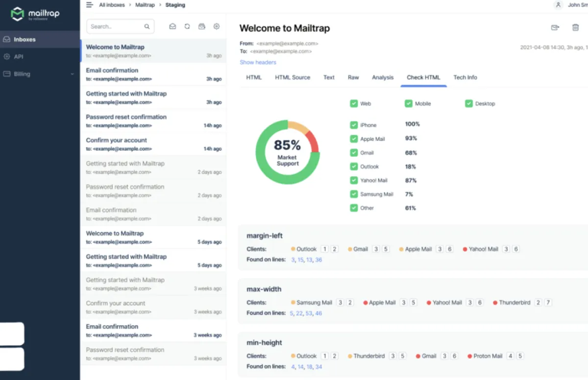The image size is (588, 380).
Task: Click the Mailtrap logo in the sidebar
Action: [x=35, y=14]
